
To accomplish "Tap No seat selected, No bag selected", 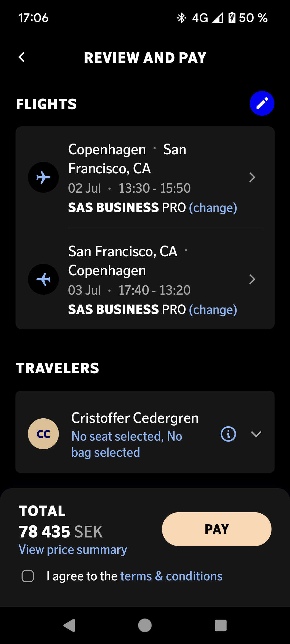I will [x=127, y=444].
